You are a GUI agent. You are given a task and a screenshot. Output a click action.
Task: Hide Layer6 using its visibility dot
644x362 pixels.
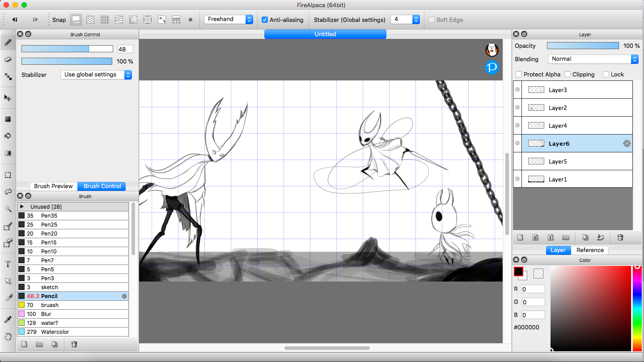click(517, 143)
